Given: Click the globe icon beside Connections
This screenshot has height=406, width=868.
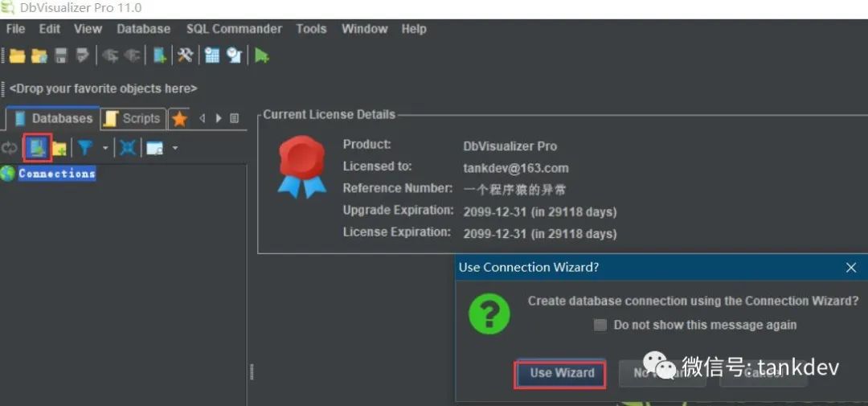Looking at the screenshot, I should click(8, 174).
